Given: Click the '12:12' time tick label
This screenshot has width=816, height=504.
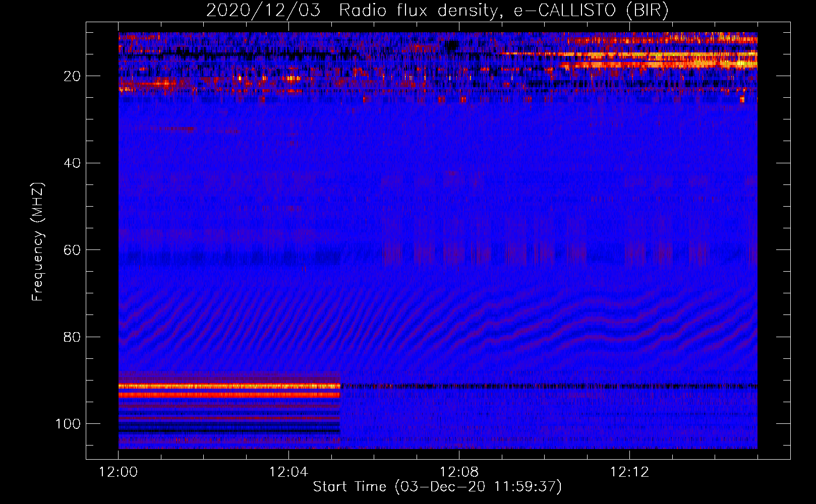Looking at the screenshot, I should point(629,472).
